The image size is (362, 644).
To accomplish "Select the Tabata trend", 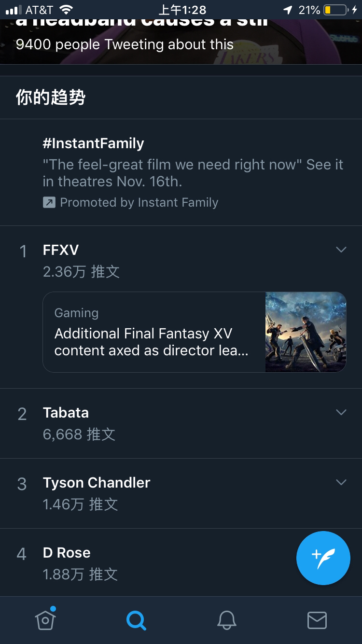I will (x=66, y=413).
